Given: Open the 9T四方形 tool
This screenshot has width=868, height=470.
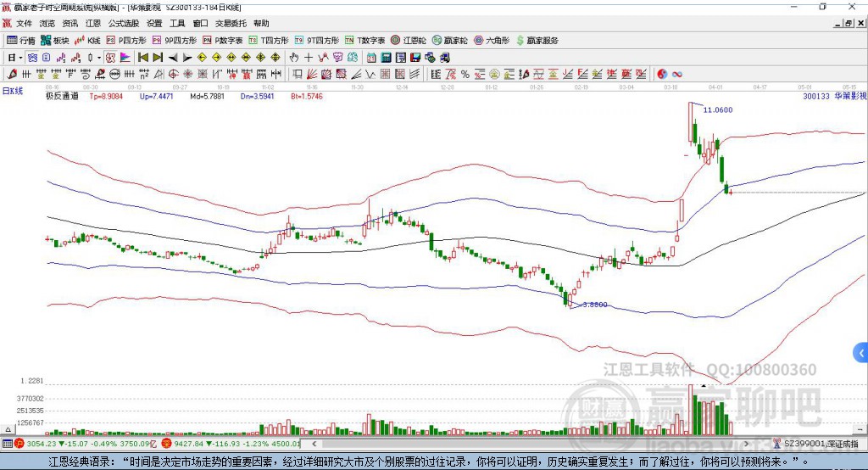Looking at the screenshot, I should 317,41.
